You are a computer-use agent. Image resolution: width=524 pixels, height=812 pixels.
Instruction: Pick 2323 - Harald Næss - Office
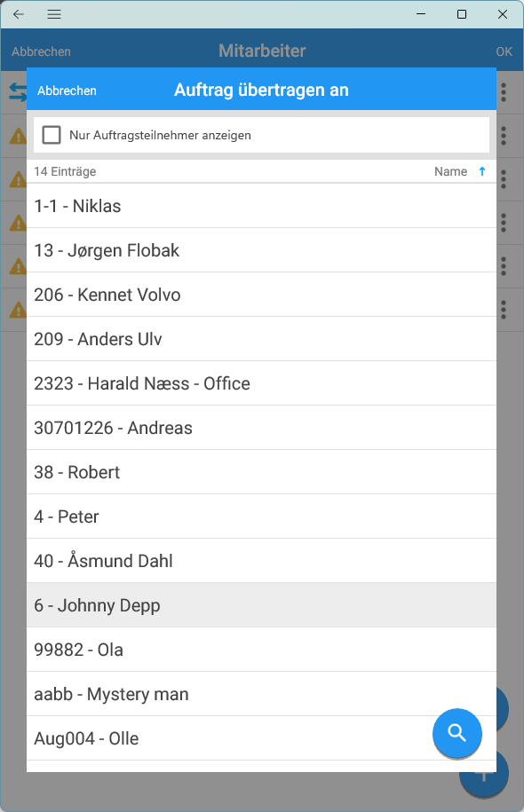pos(261,383)
